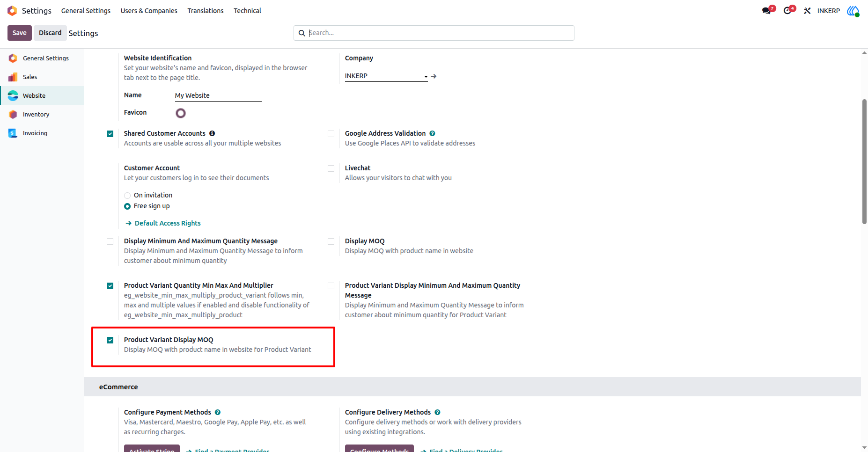The image size is (868, 452).
Task: Open the INKERP company external link arrow
Action: [x=434, y=76]
